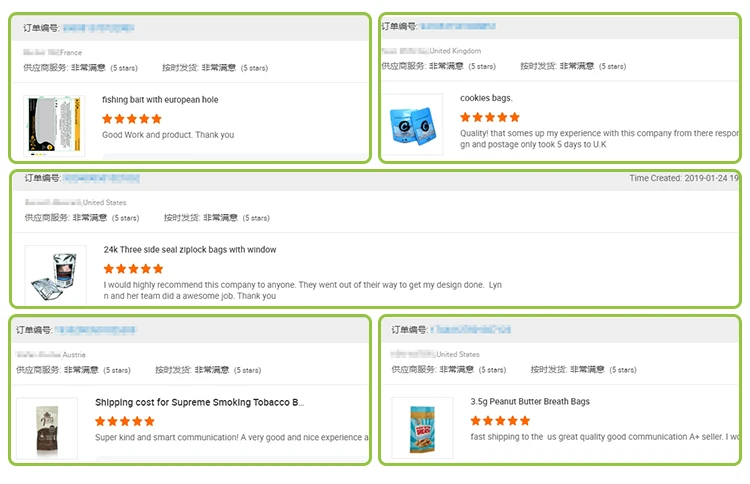The image size is (750, 484).
Task: Click 'Shipping cost for Supreme Smoking Tobacco' title
Action: click(x=199, y=402)
